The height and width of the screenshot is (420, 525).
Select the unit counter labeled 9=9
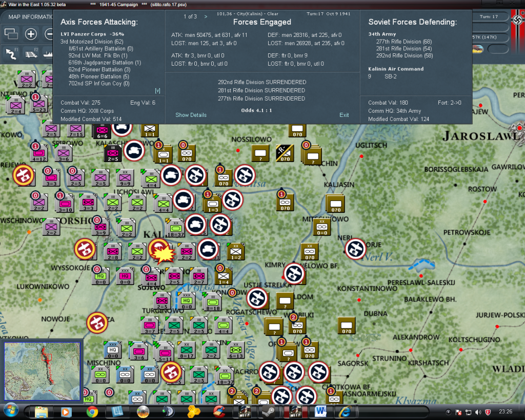[125, 178]
